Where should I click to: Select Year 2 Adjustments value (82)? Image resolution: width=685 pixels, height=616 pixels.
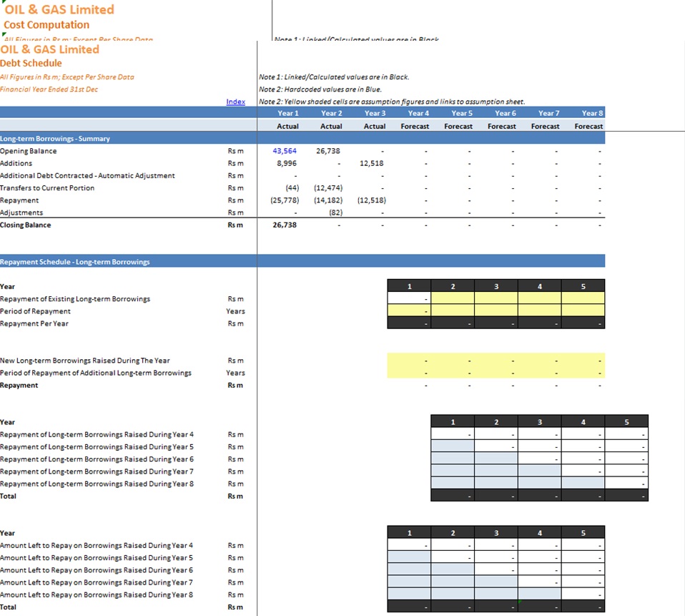coord(335,212)
